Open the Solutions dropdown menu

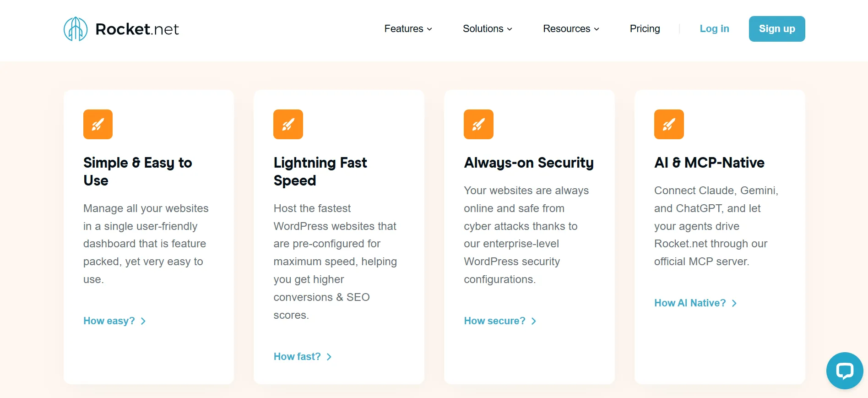point(487,29)
